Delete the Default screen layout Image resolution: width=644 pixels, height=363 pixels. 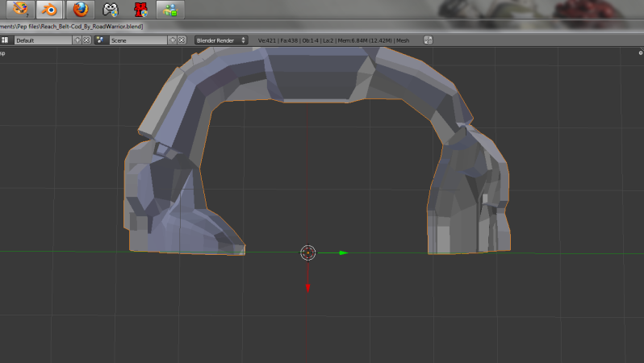coord(86,40)
